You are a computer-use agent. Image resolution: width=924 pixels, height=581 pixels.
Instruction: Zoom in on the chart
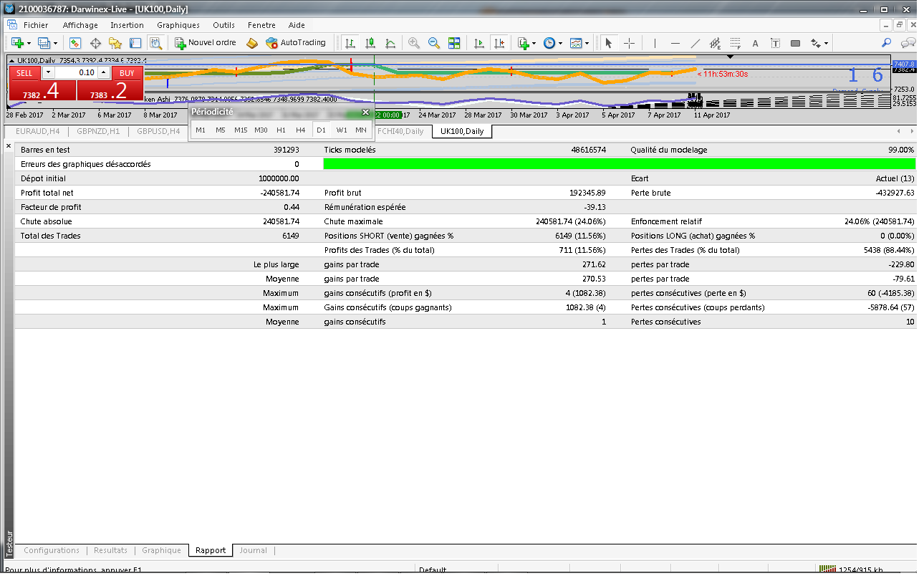tap(414, 43)
